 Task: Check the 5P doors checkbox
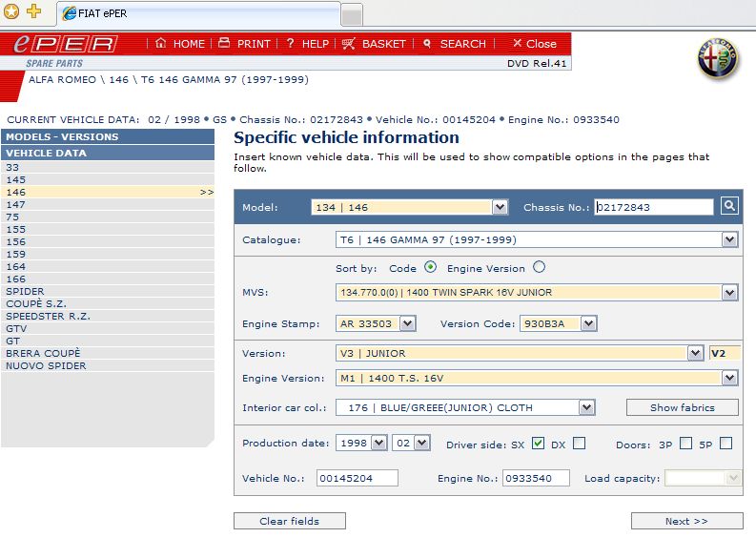726,443
